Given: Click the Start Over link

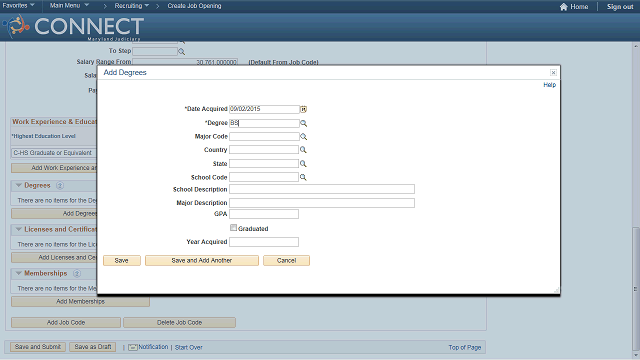Looking at the screenshot, I should [189, 347].
